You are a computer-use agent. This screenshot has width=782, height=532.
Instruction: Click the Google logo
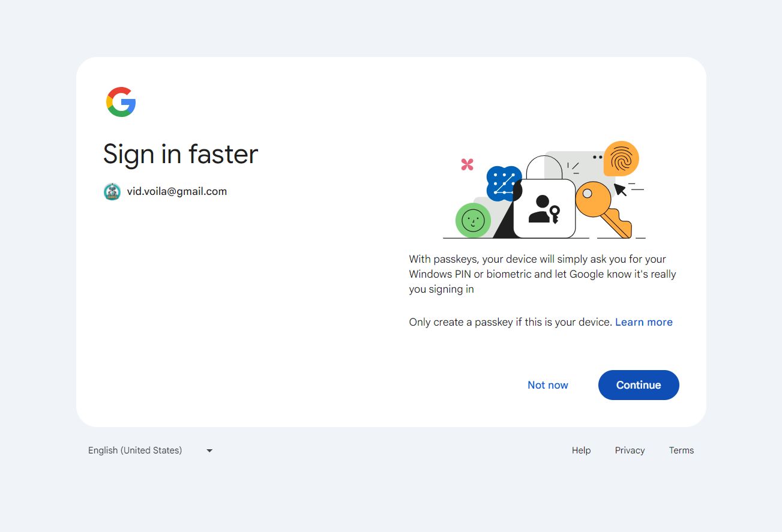121,102
